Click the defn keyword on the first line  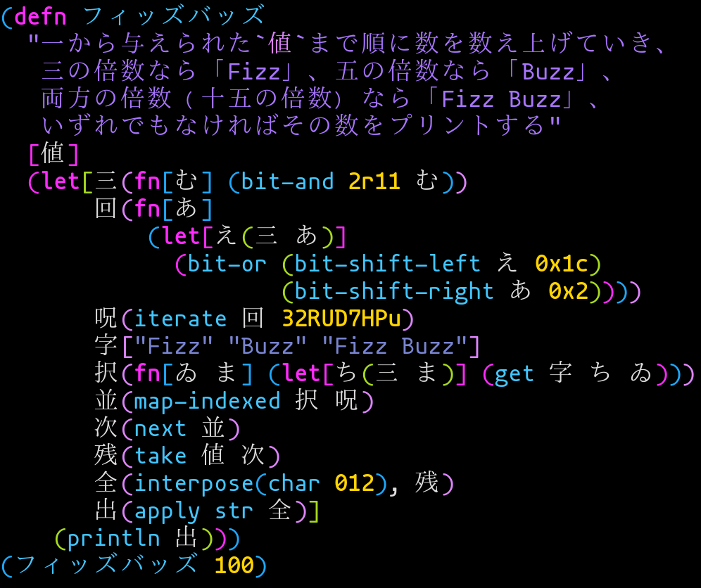click(40, 15)
